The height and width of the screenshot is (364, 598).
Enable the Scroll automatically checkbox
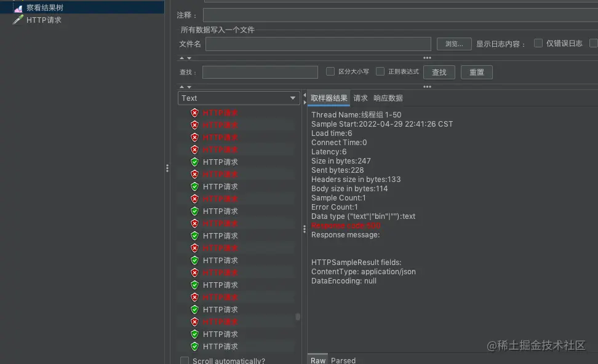pyautogui.click(x=184, y=360)
